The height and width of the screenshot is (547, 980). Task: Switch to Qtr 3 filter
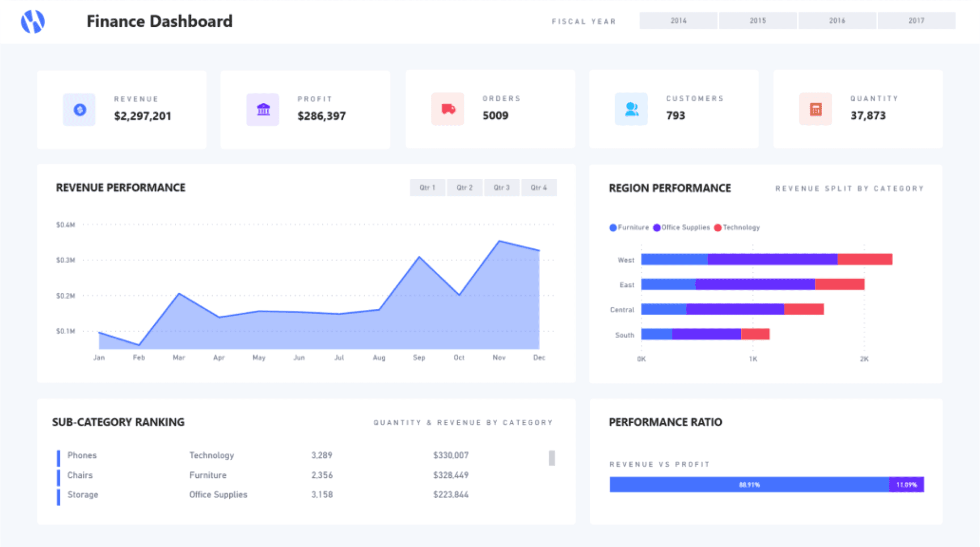(x=501, y=188)
